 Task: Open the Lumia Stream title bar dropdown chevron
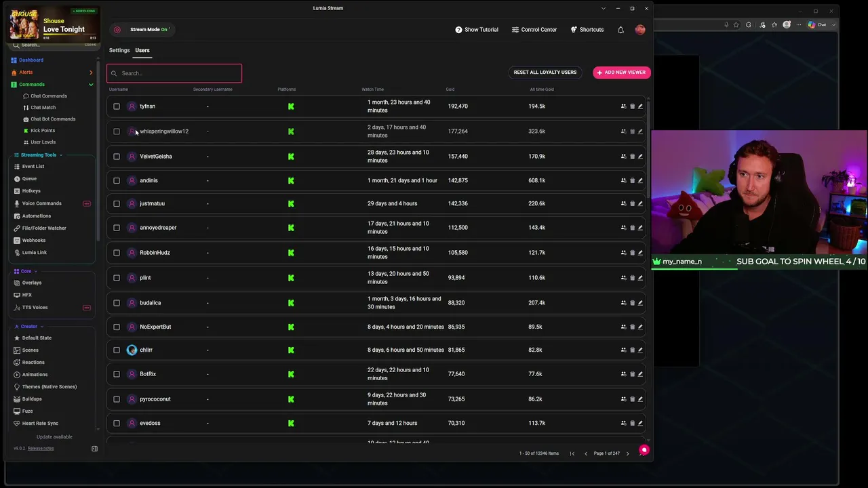click(603, 8)
